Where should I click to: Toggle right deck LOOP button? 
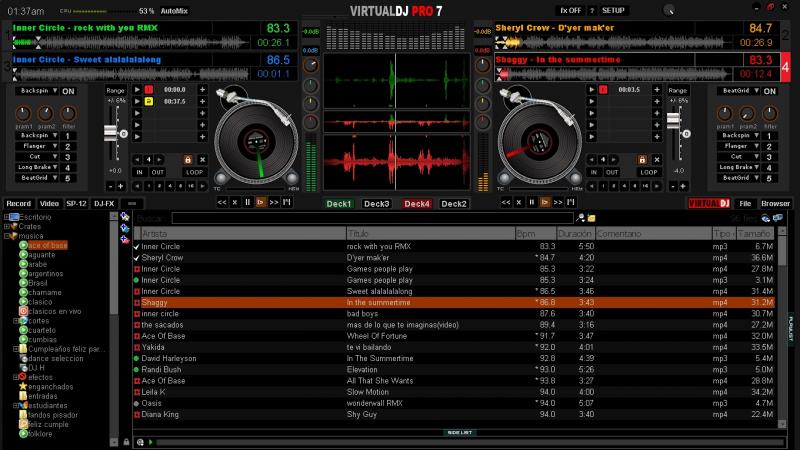(x=648, y=172)
